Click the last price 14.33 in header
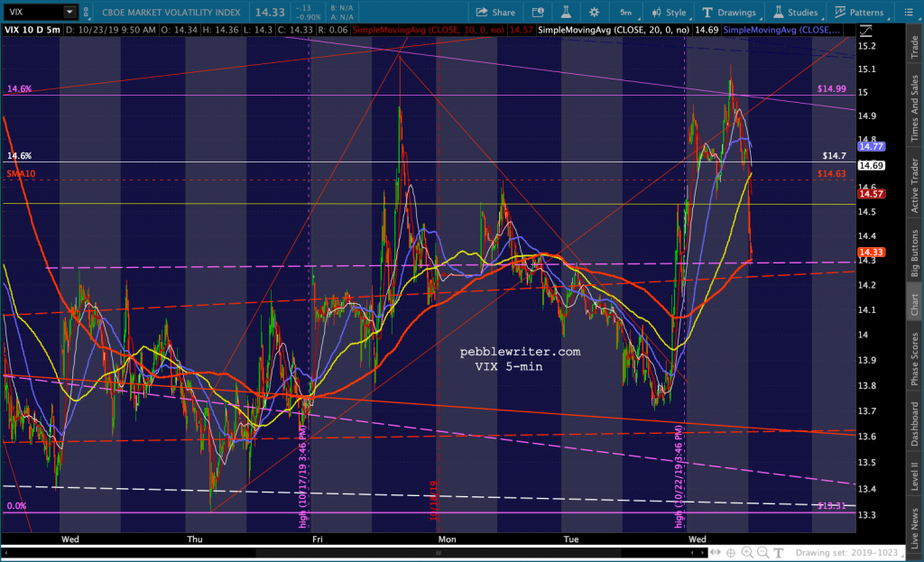Viewport: 924px width, 562px height. point(270,12)
